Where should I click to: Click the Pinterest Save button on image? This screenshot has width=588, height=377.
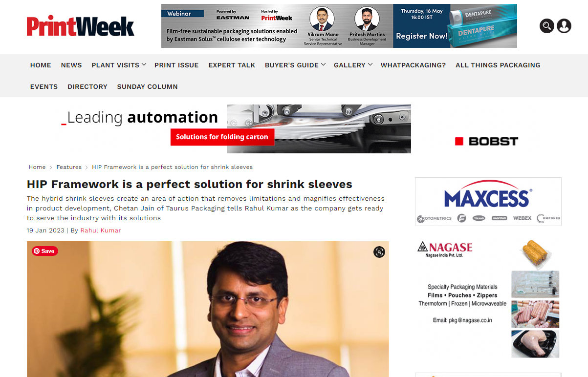point(45,251)
